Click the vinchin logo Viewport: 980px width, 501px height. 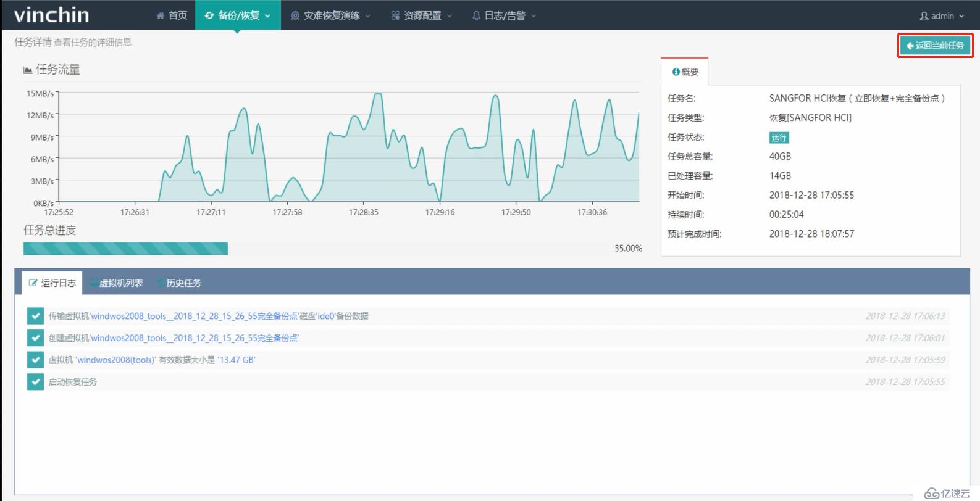pyautogui.click(x=52, y=15)
